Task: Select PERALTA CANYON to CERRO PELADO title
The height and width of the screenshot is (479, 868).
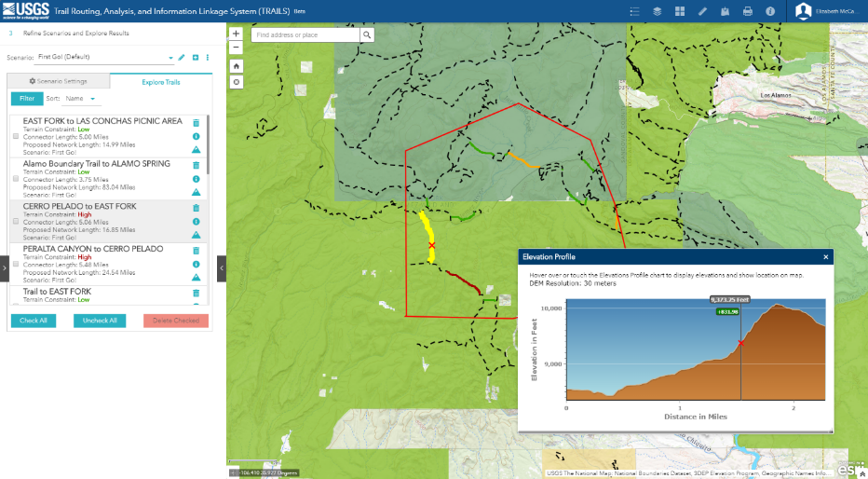Action: (x=93, y=249)
